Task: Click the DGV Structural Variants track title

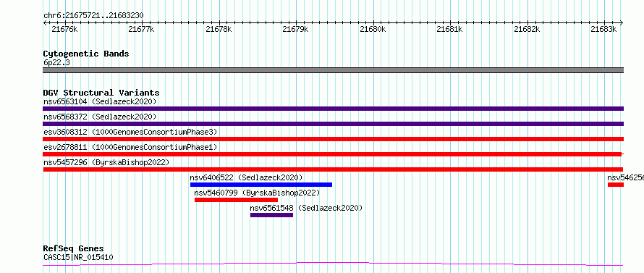Action: (101, 93)
